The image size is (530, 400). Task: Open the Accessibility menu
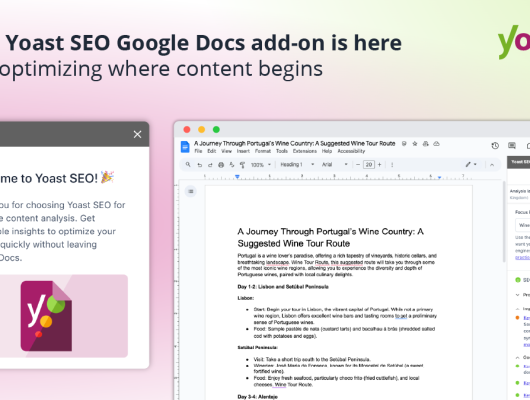pyautogui.click(x=351, y=151)
